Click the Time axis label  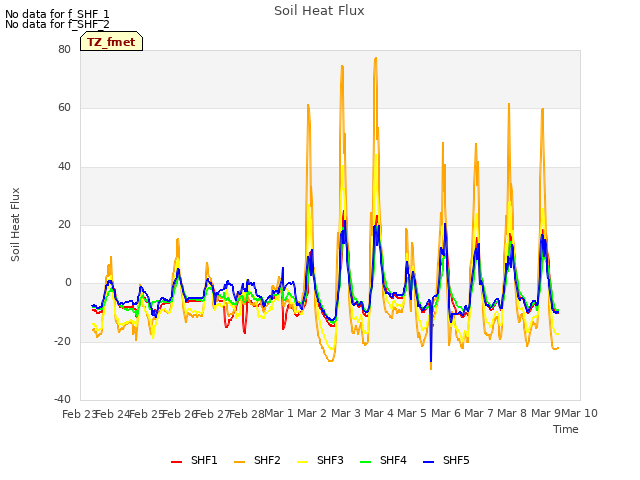click(566, 429)
